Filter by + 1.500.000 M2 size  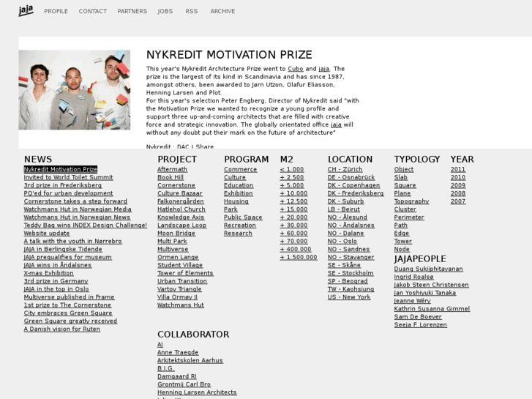(299, 257)
